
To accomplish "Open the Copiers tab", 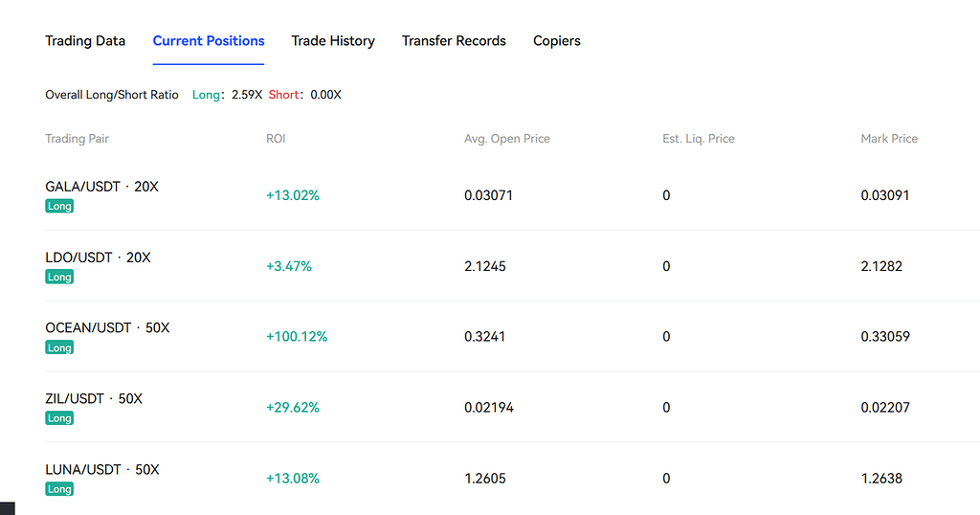I will [557, 41].
